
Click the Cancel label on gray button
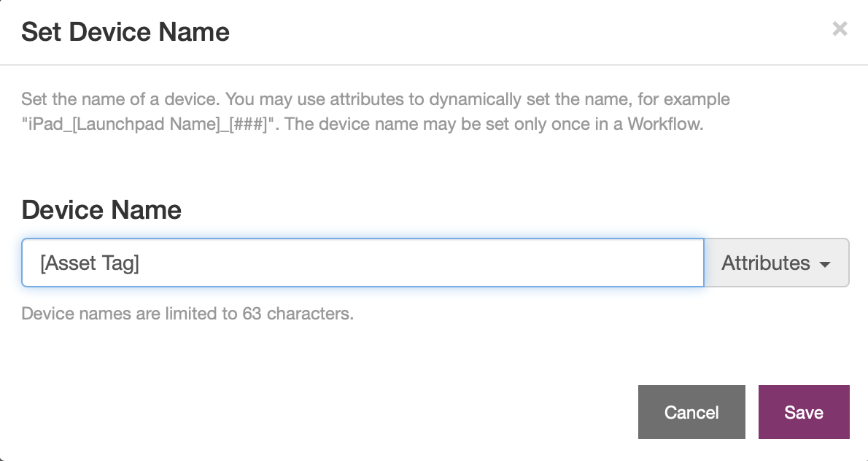click(691, 412)
